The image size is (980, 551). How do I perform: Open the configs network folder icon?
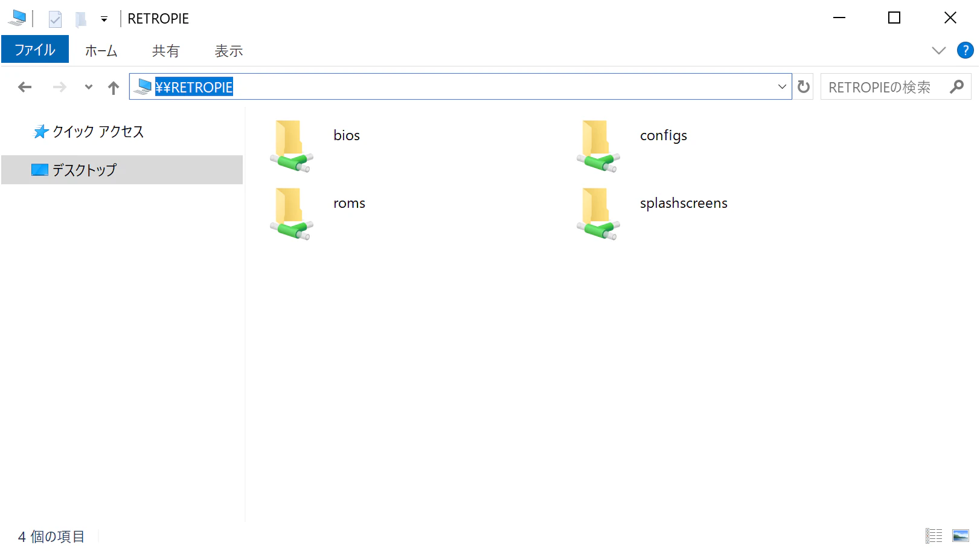(598, 146)
